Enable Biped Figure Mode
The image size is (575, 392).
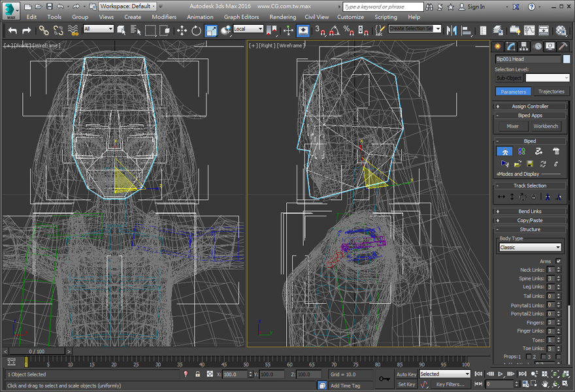(504, 151)
